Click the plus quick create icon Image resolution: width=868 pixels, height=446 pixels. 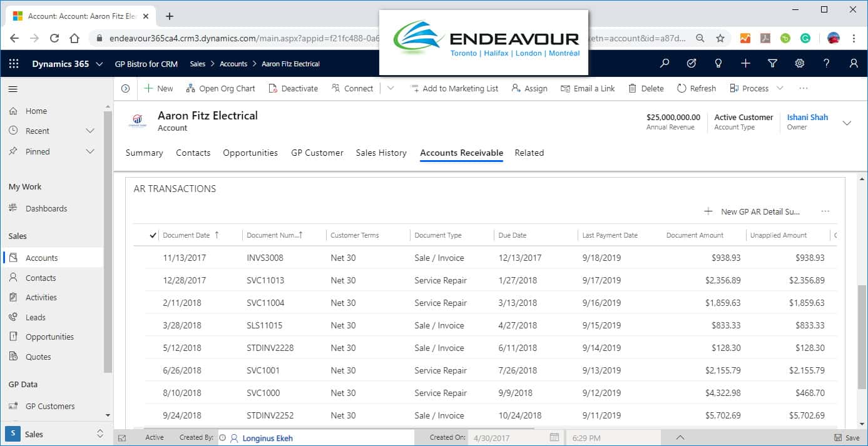tap(745, 63)
